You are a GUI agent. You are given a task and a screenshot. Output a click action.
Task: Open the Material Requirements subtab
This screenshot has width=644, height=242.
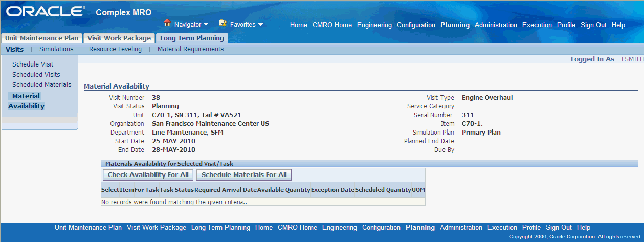point(191,49)
